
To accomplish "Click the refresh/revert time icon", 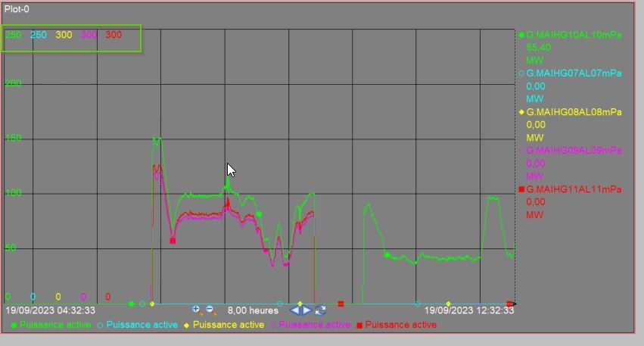I will click(x=321, y=310).
